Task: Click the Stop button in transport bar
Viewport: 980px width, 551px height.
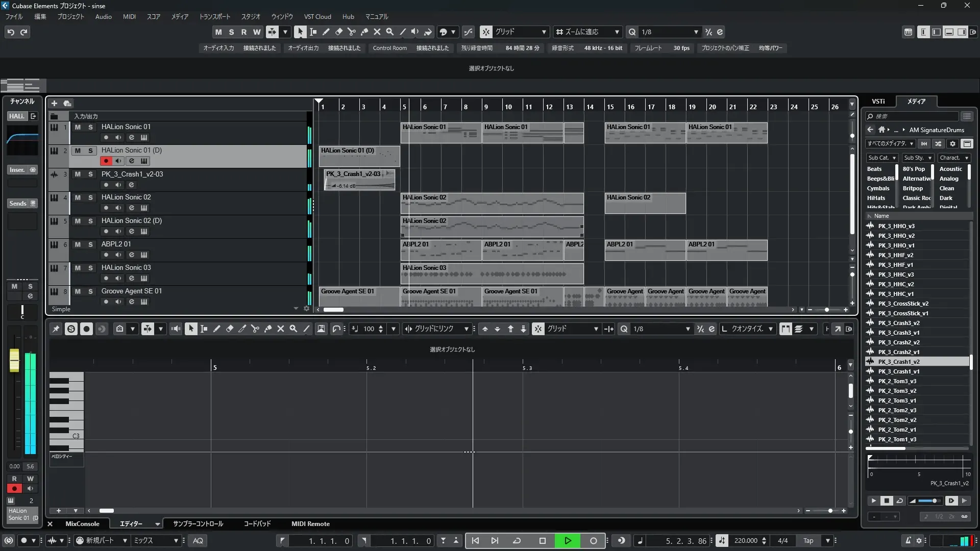Action: [543, 541]
